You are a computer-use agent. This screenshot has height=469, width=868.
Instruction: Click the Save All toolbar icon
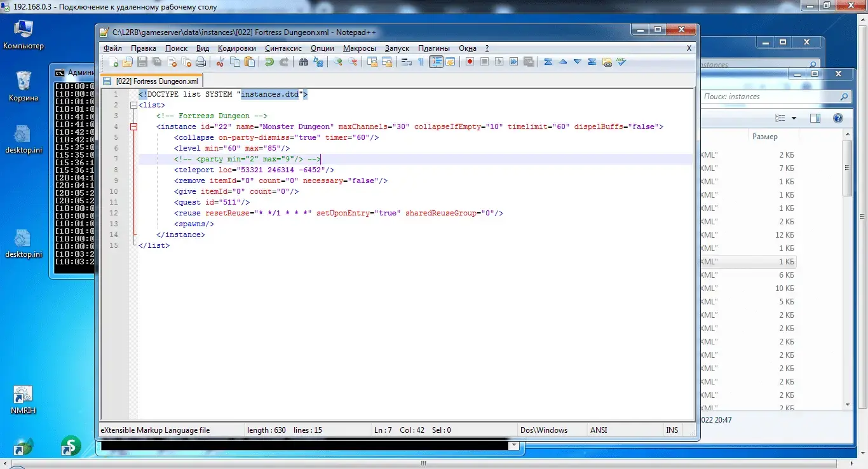tap(156, 62)
